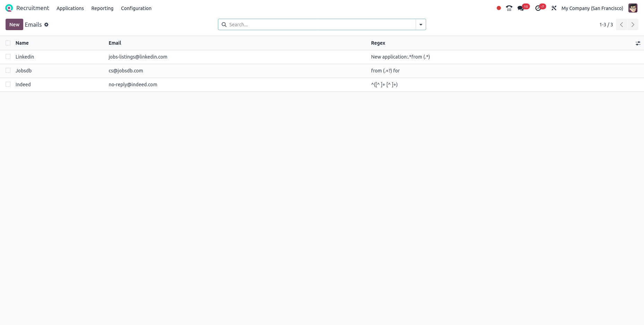Click the 1-3 / 3 pager counter
This screenshot has width=644, height=325.
606,25
